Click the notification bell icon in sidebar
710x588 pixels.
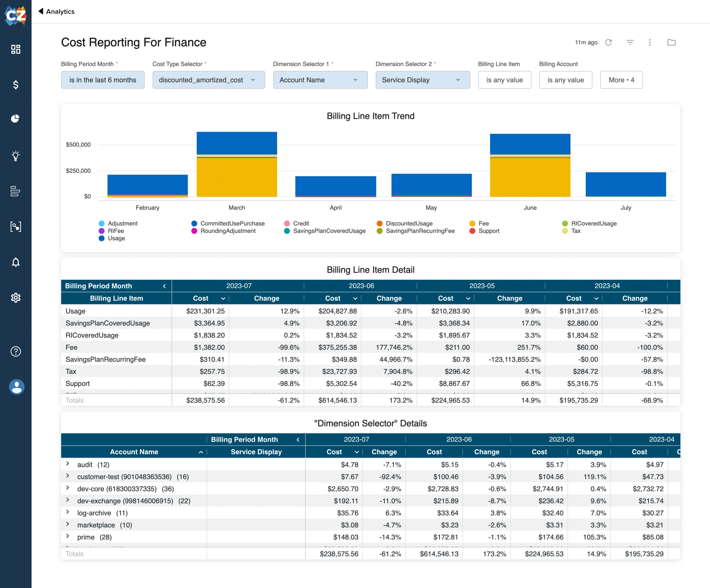point(16,262)
